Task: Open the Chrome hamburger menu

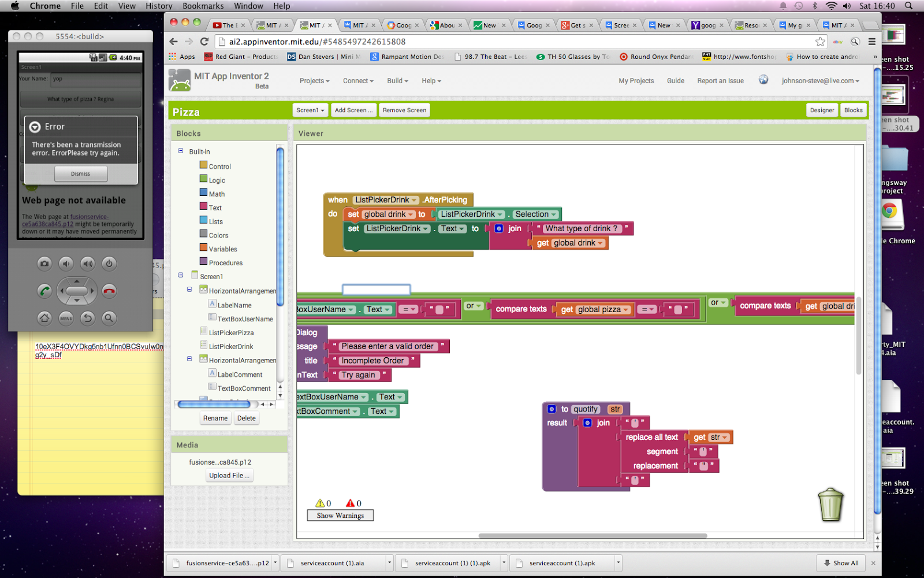Action: 872,42
